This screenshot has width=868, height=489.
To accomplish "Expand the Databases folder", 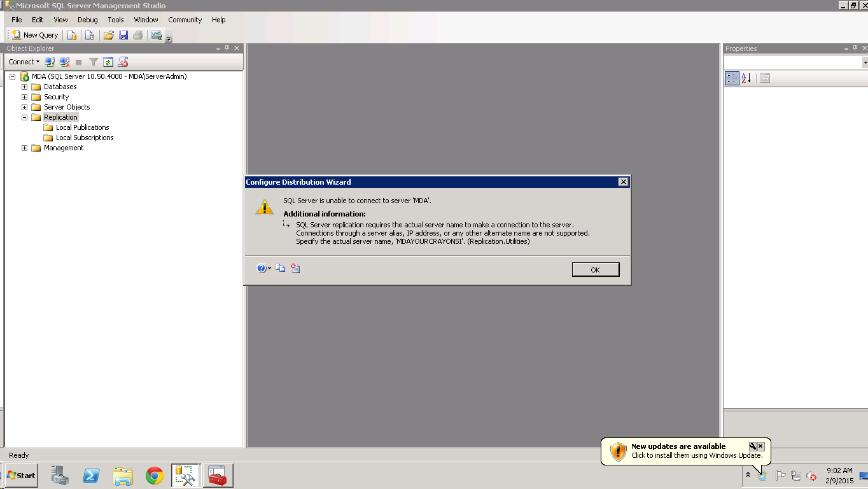I will coord(25,87).
